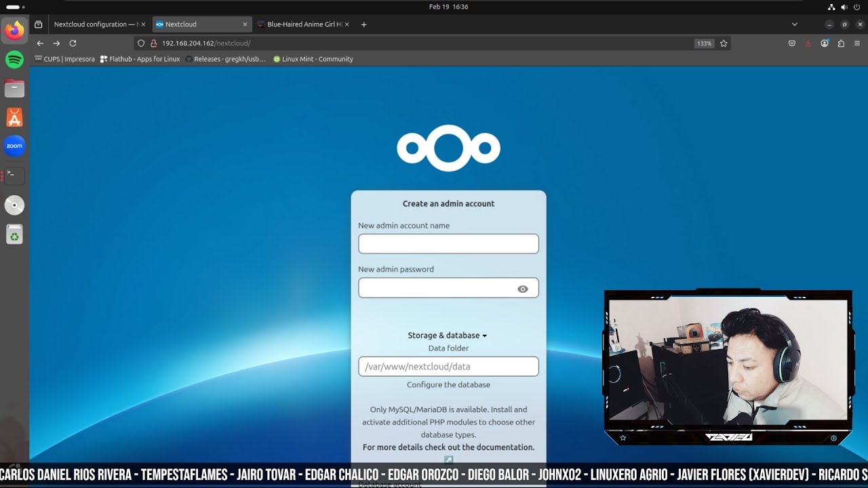This screenshot has height=488, width=868.
Task: Click the address bar URL
Action: point(206,43)
